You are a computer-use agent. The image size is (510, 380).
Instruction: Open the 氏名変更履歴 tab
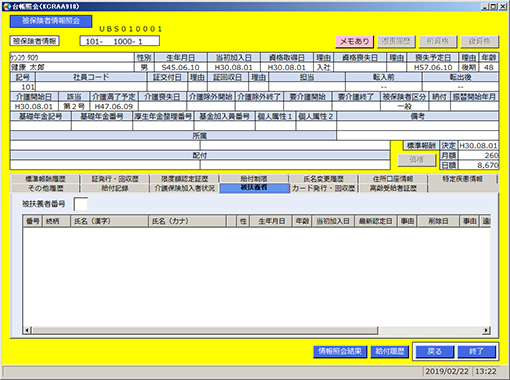coord(323,179)
